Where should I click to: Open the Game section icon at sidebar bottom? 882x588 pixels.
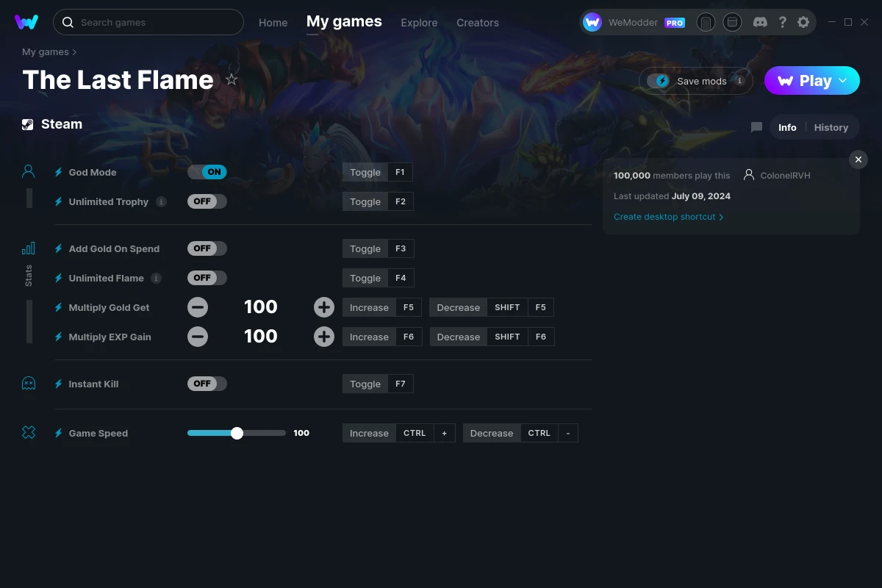point(28,433)
